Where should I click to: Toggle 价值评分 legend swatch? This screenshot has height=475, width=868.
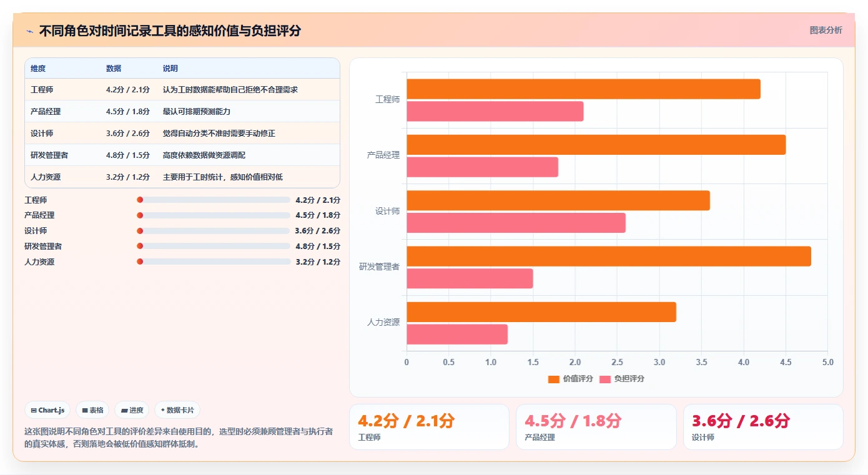[554, 379]
